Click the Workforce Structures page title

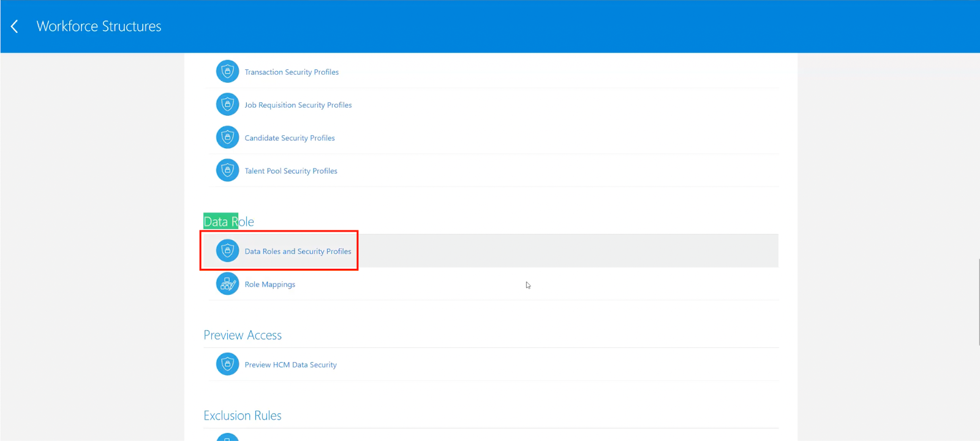pos(99,26)
